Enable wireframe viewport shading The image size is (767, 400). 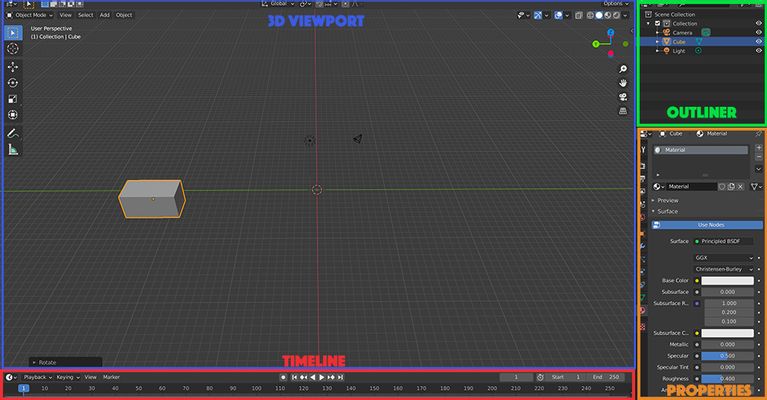590,16
